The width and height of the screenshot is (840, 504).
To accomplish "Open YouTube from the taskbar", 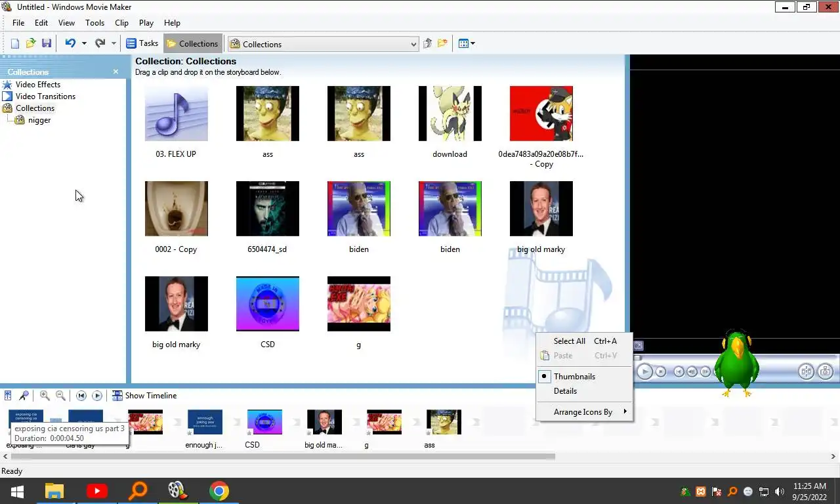I will [x=96, y=491].
